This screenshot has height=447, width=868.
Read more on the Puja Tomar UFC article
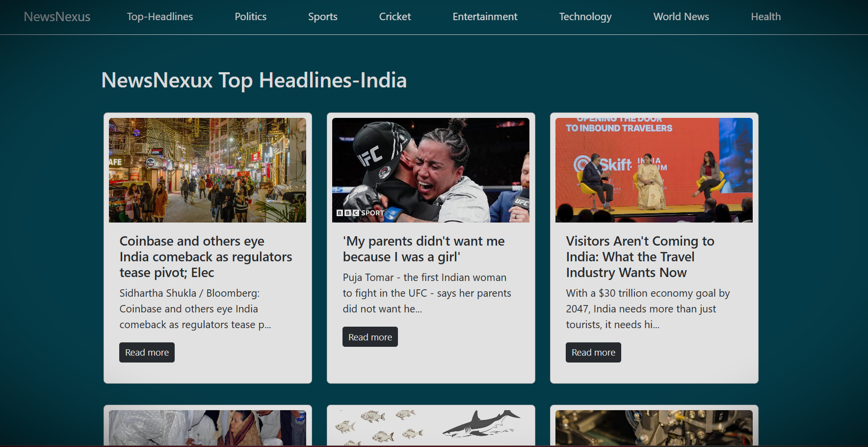[x=370, y=337]
